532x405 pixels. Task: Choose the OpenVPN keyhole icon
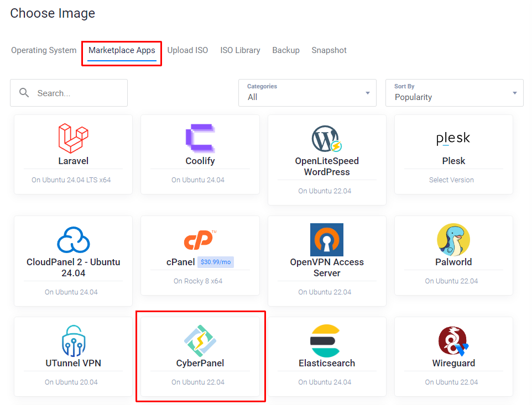coord(327,240)
